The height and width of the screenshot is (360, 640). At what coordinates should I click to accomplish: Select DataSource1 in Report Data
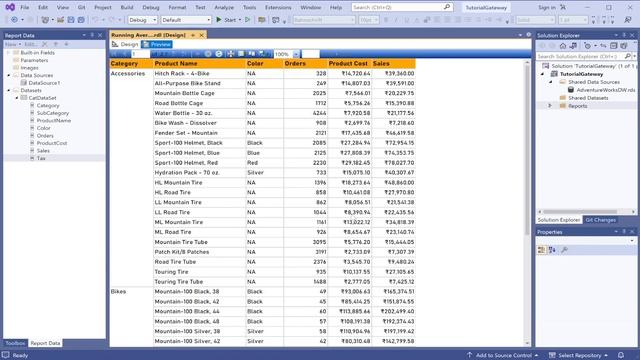[44, 83]
